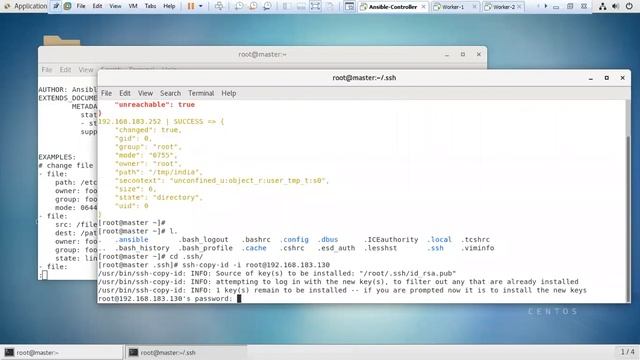Switch to the Ansible-Controller VM tab
The height and width of the screenshot is (360, 640).
[392, 7]
